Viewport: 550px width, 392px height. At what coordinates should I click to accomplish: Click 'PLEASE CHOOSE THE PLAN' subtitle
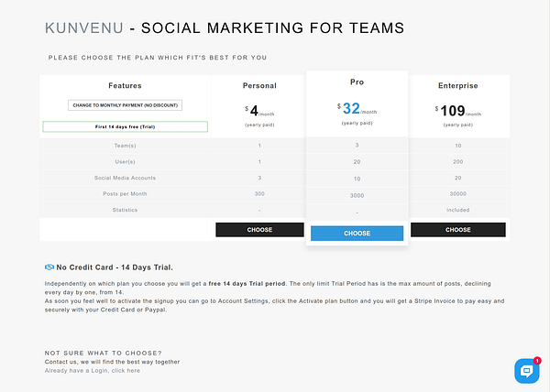point(158,58)
